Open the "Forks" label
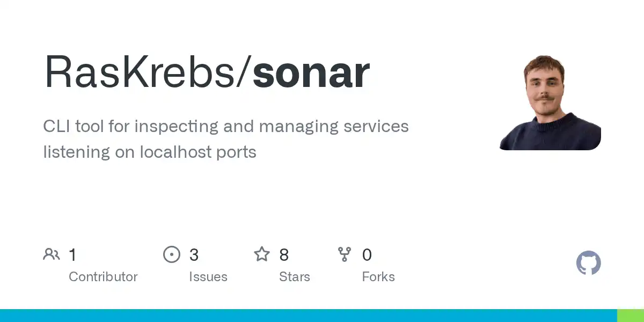This screenshot has height=322, width=644. [x=378, y=277]
